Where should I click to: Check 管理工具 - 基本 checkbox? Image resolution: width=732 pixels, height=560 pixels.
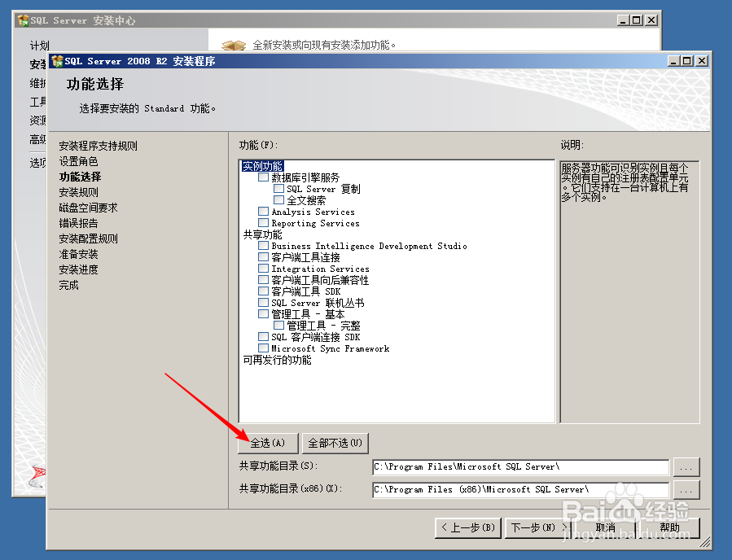click(x=263, y=313)
